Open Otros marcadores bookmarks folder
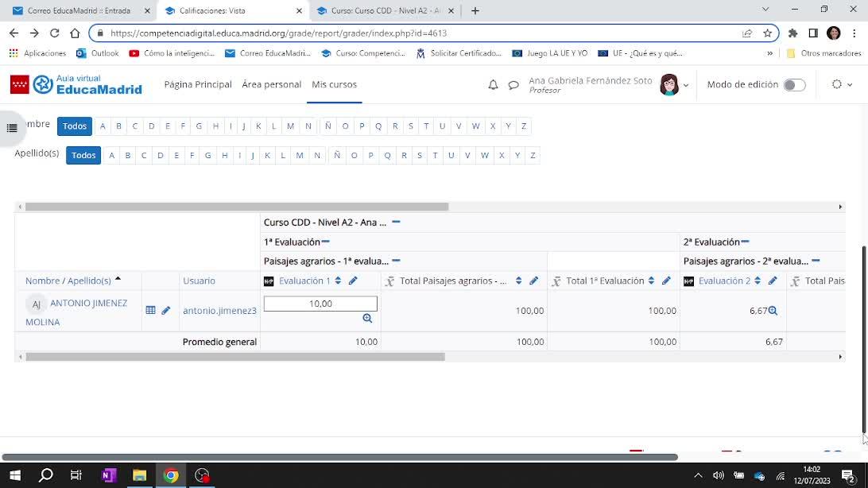This screenshot has width=868, height=488. [823, 53]
